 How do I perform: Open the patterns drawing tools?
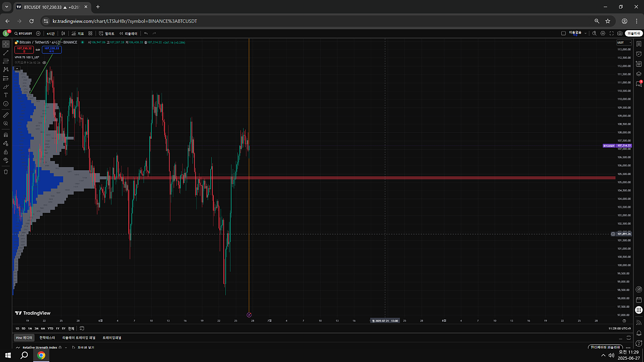point(6,70)
